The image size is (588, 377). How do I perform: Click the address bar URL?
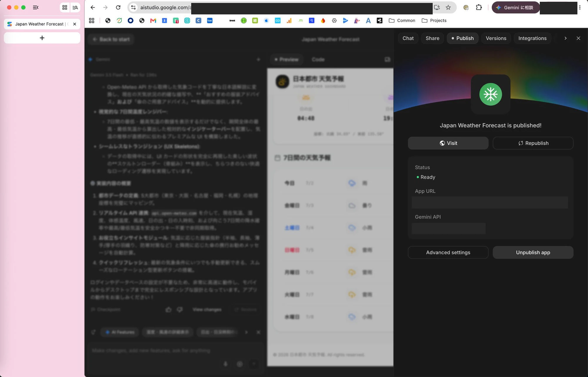tap(165, 8)
